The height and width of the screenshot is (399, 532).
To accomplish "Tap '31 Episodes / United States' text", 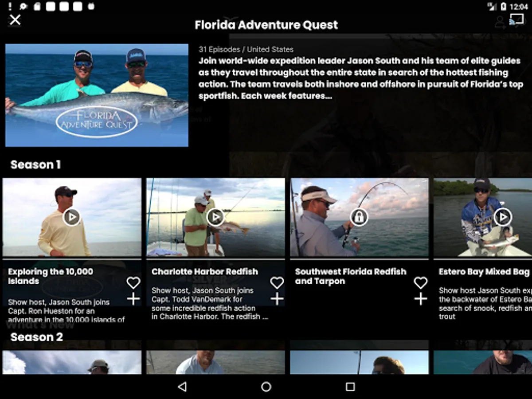I will coord(246,50).
